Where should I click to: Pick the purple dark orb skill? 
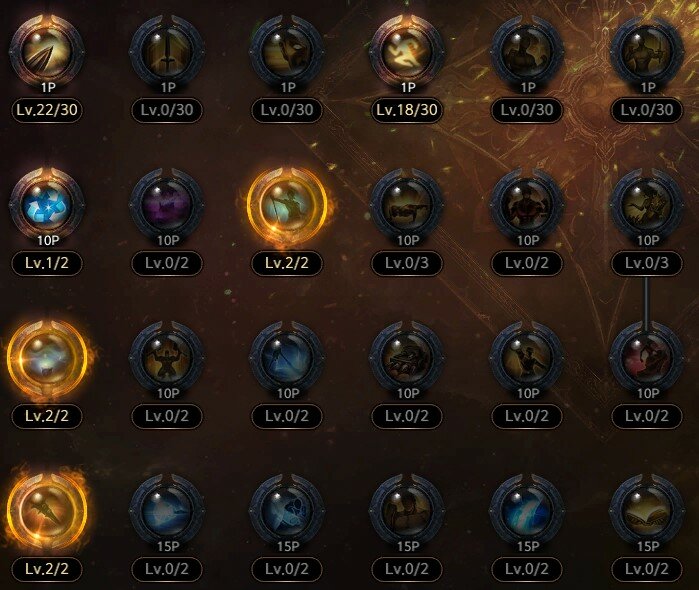tap(167, 205)
